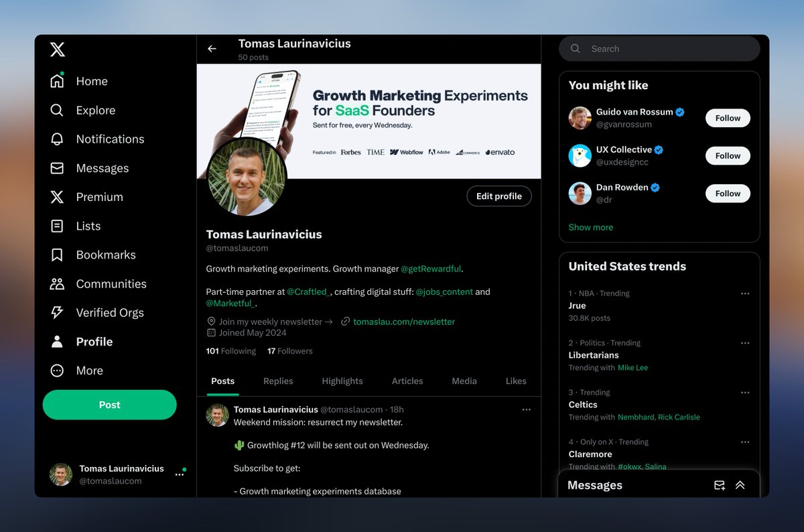Open the Jrue trend
Image resolution: width=804 pixels, height=532 pixels.
click(577, 306)
